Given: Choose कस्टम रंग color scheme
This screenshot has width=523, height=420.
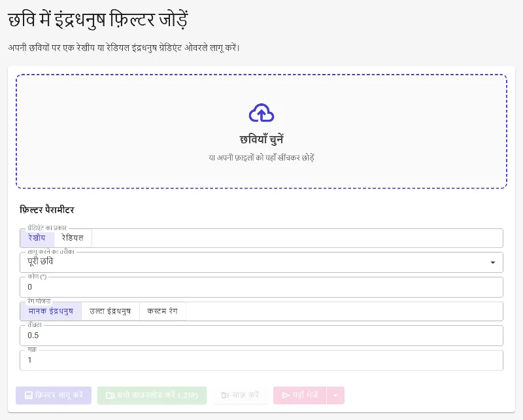Looking at the screenshot, I should (x=162, y=311).
